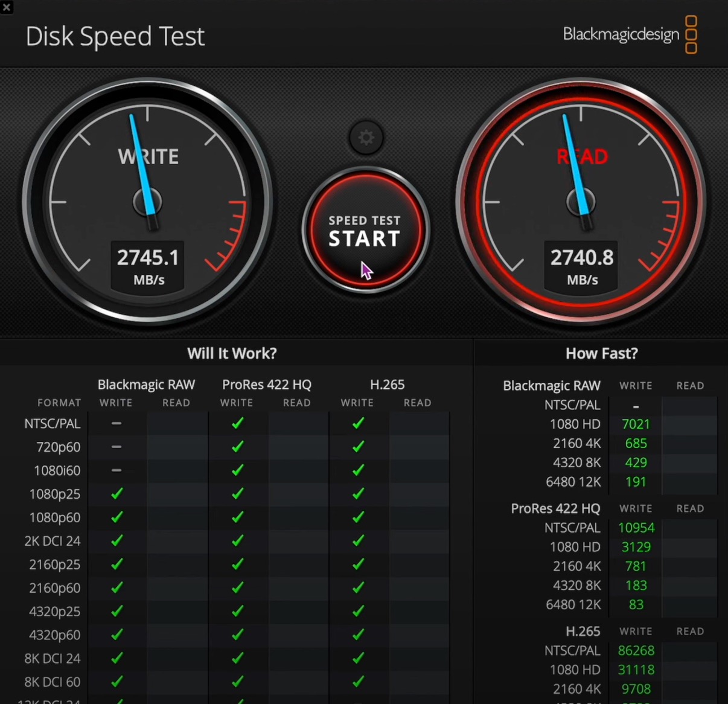Click Blackmagic RAW write dash for NTSC/PAL
Viewport: 728px width, 704px height.
click(117, 423)
